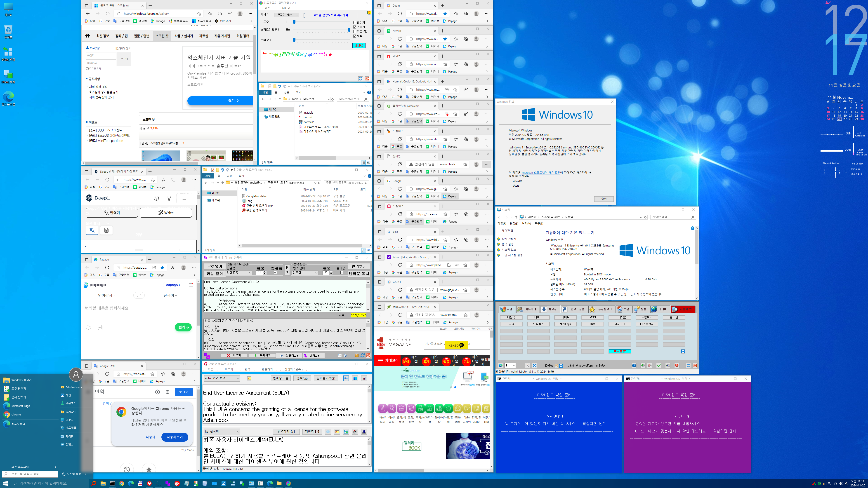Click the blue gear icon in launcher panel

[x=683, y=351]
